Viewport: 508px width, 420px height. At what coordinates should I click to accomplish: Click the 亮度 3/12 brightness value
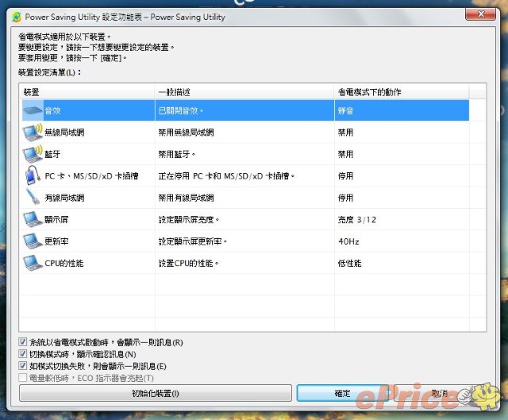(357, 219)
